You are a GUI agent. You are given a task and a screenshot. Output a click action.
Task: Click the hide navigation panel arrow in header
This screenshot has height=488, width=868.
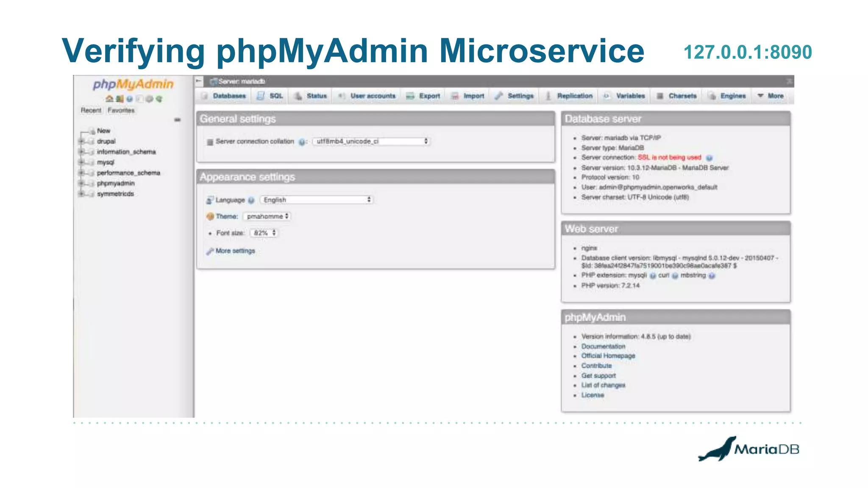199,81
